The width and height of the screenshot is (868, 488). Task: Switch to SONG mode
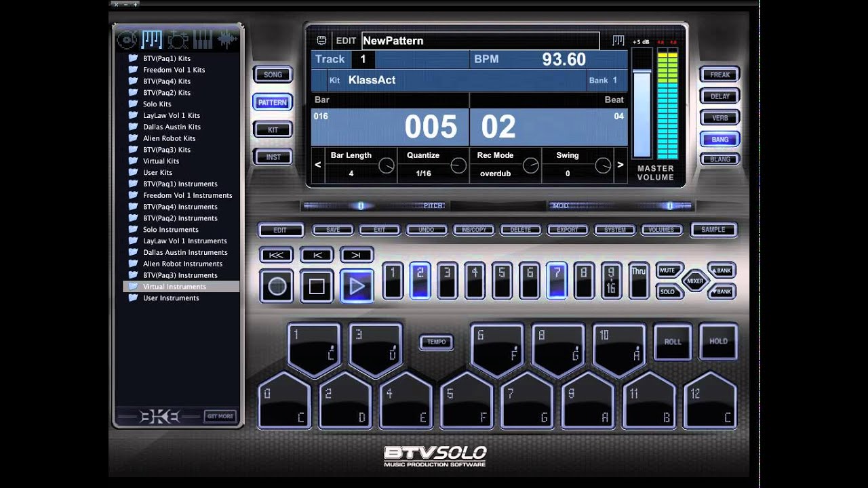pyautogui.click(x=273, y=75)
